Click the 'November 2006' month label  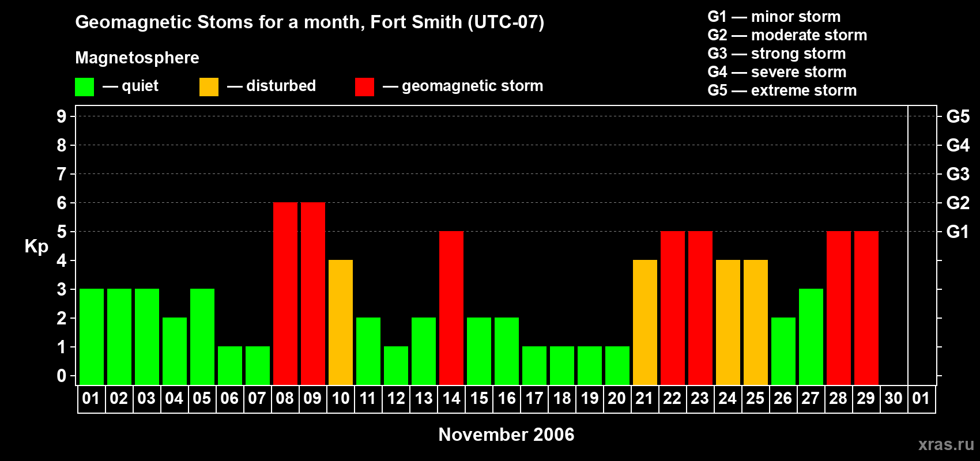pos(506,434)
